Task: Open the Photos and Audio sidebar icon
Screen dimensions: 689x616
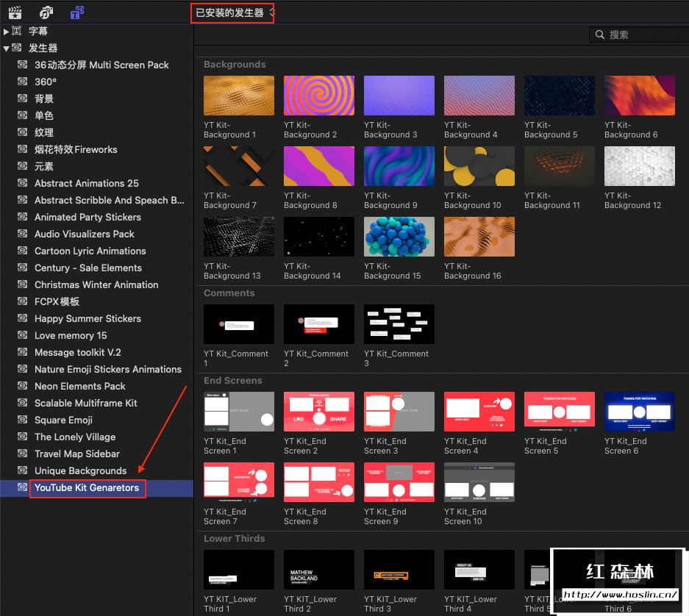Action: click(x=46, y=12)
